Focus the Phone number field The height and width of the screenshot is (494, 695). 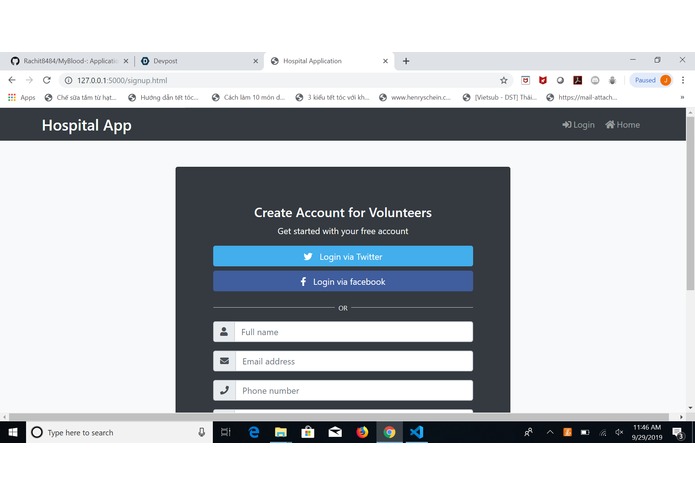click(x=354, y=390)
